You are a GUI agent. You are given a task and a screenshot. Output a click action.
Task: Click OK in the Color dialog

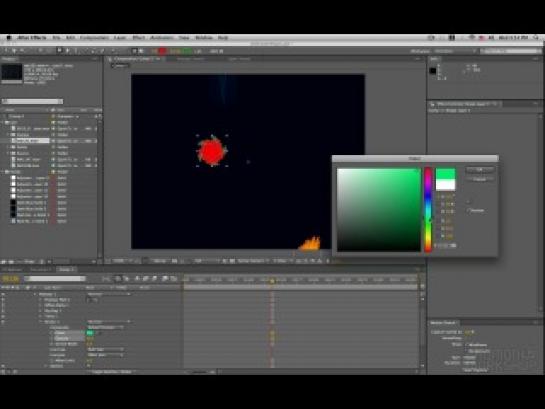pos(480,170)
